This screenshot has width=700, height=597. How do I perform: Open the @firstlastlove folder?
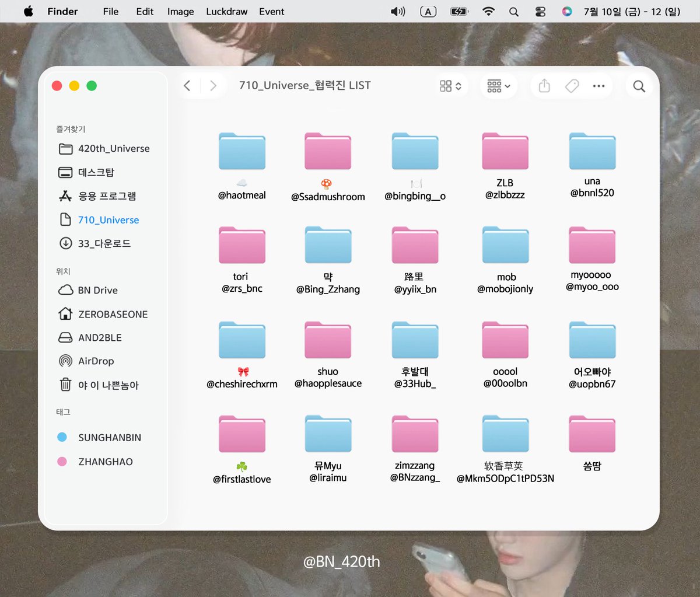pyautogui.click(x=242, y=434)
